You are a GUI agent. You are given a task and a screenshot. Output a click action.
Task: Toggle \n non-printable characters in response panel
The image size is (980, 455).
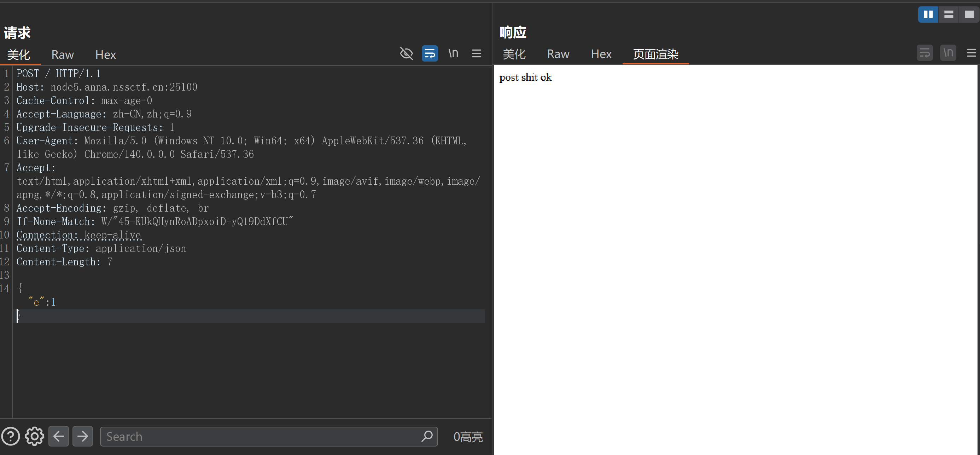[x=948, y=53]
